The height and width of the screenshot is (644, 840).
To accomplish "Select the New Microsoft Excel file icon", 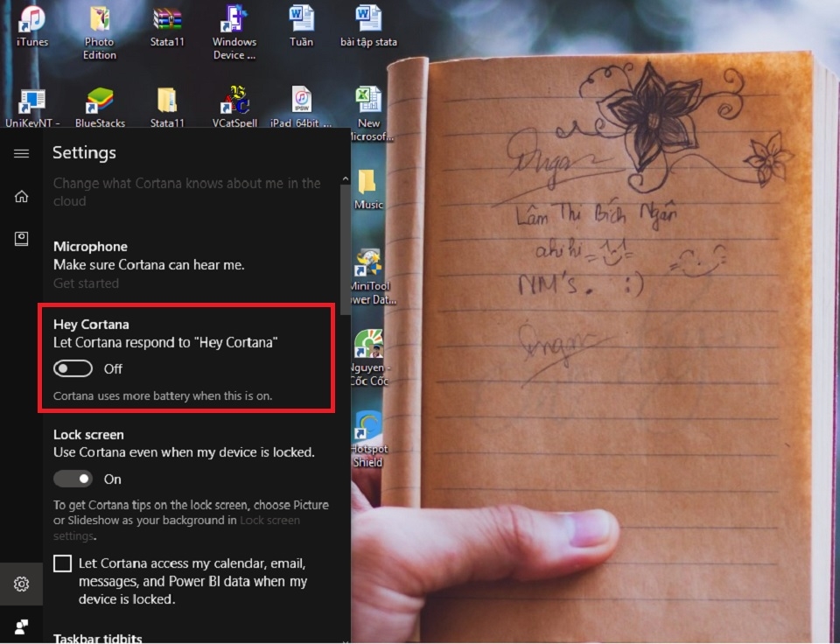I will [368, 101].
